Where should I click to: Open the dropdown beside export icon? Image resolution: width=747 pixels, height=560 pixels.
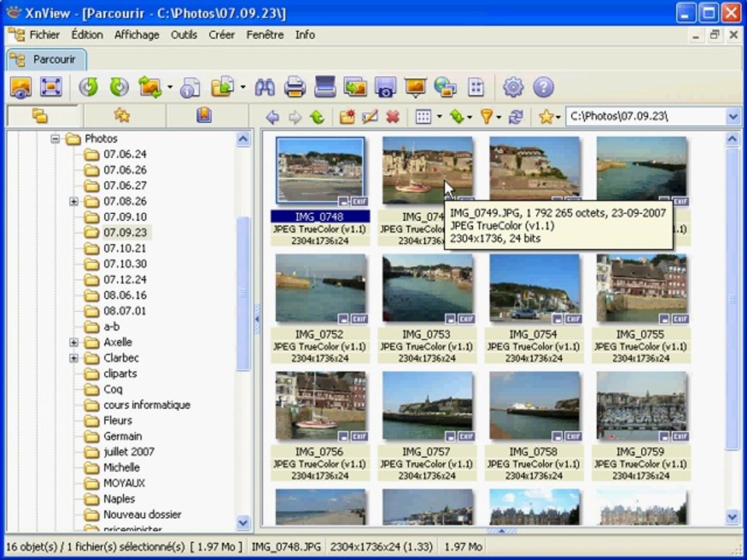click(243, 88)
